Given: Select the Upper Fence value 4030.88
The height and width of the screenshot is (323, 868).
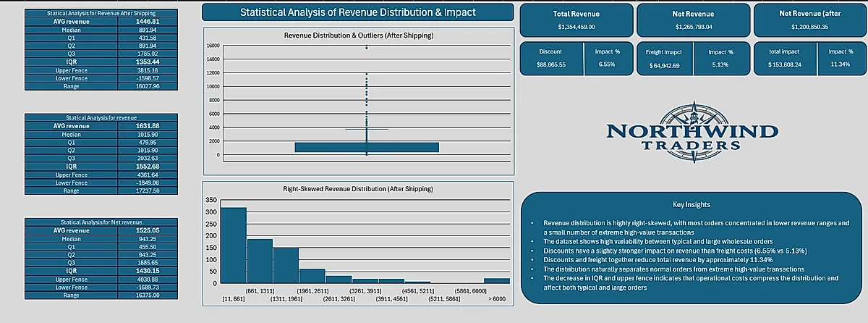Looking at the screenshot, I should click(x=147, y=279).
